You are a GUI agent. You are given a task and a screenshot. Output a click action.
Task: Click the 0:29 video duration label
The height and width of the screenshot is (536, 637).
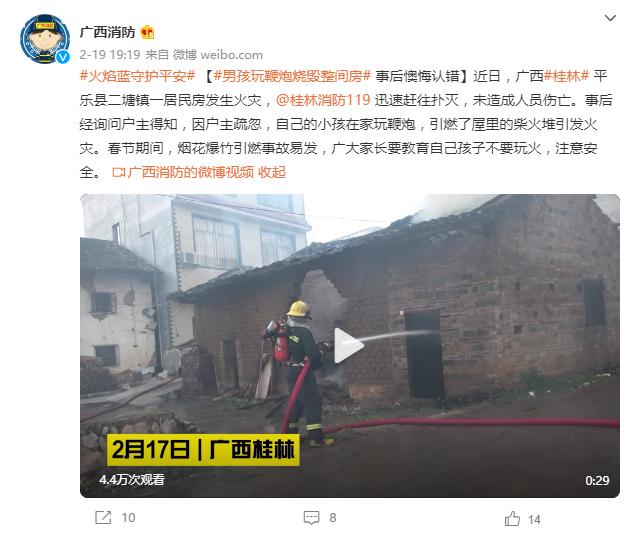click(597, 481)
